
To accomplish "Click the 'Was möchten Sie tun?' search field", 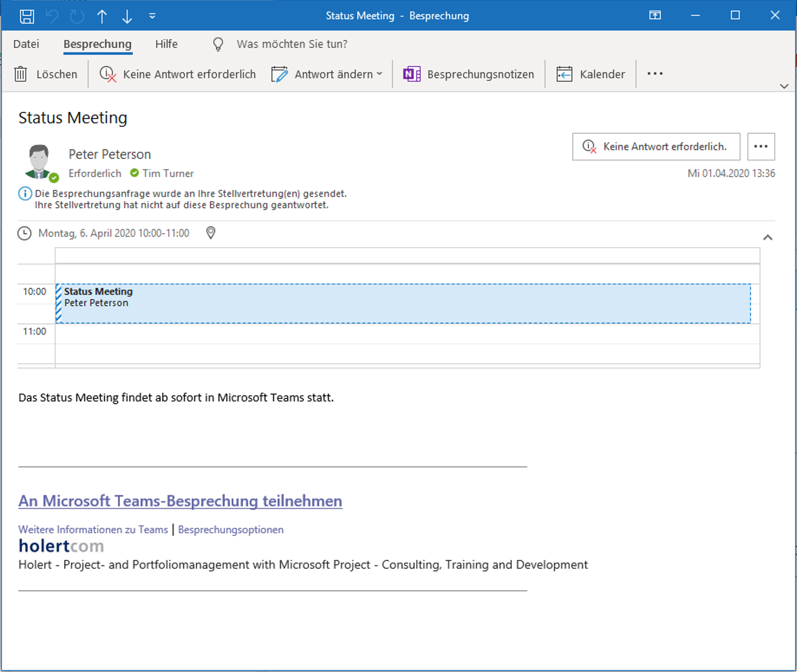I will pyautogui.click(x=292, y=44).
